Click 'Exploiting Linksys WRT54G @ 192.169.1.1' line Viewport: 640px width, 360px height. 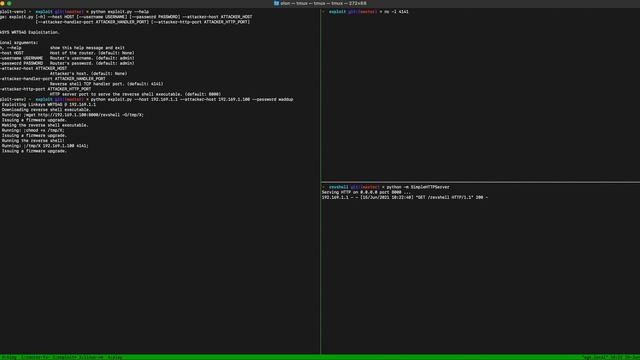49,104
